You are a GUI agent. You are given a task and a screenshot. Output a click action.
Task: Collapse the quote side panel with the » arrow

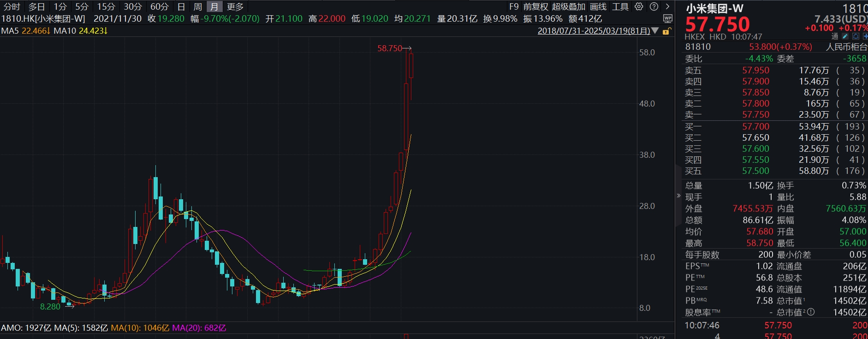point(678,196)
